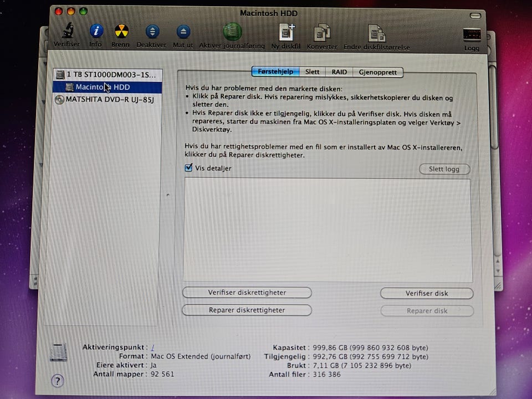This screenshot has width=532, height=399.
Task: Click the Eiere aktivert value Ja
Action: point(154,365)
